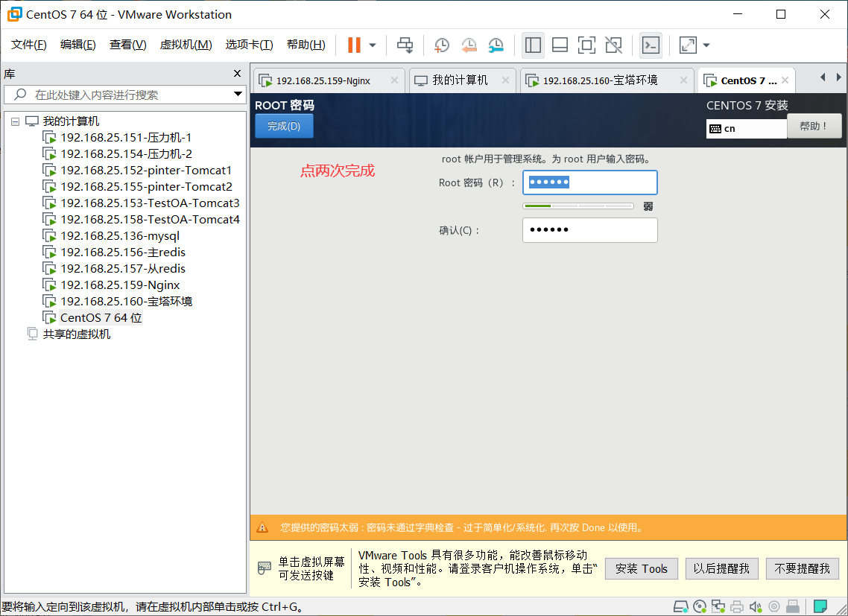The height and width of the screenshot is (616, 848).
Task: Show the console view
Action: pyautogui.click(x=651, y=45)
